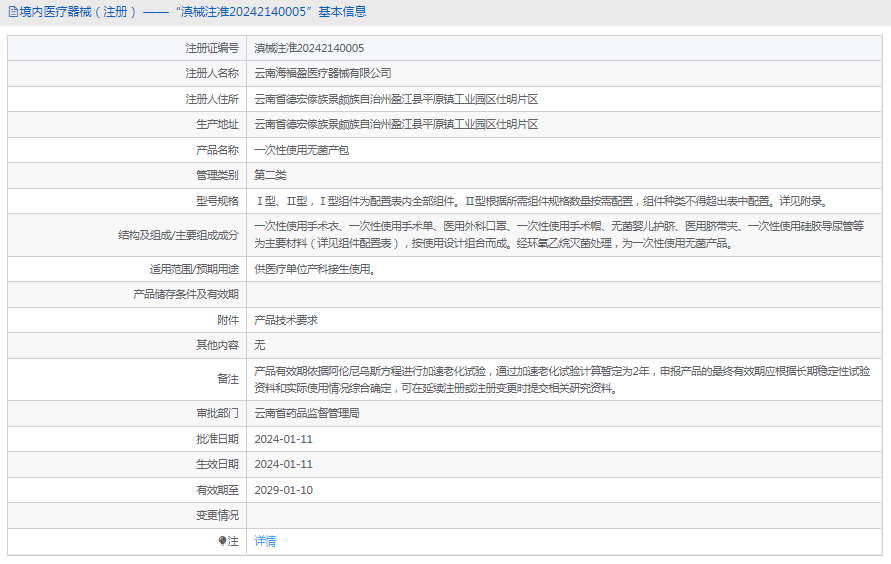Select the 批准日期 value cell
The width and height of the screenshot is (891, 564).
(283, 439)
